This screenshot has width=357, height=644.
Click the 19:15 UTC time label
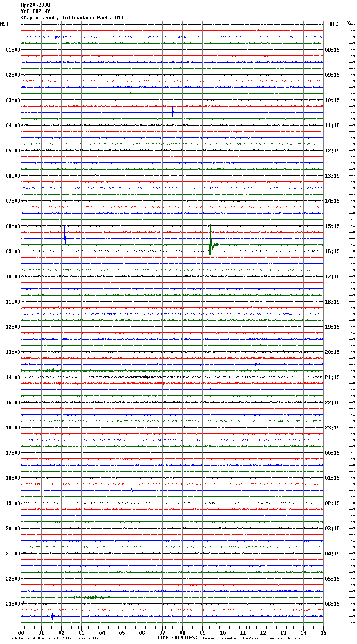click(332, 327)
